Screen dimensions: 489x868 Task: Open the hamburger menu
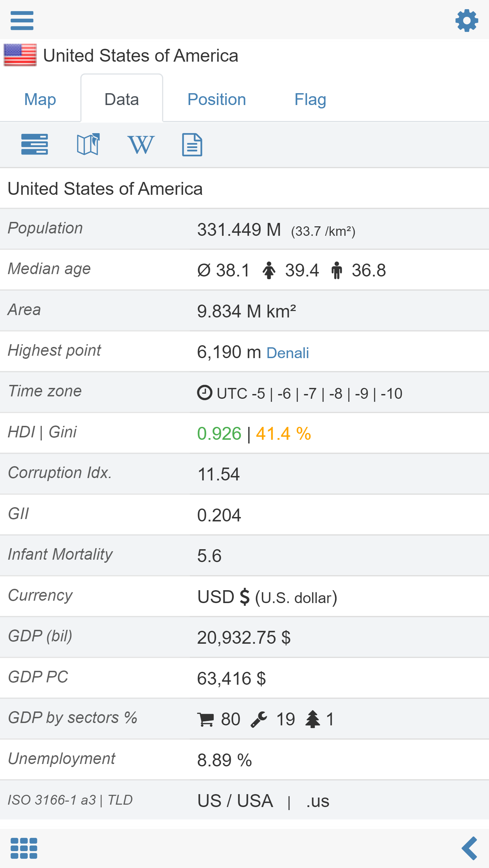(22, 20)
